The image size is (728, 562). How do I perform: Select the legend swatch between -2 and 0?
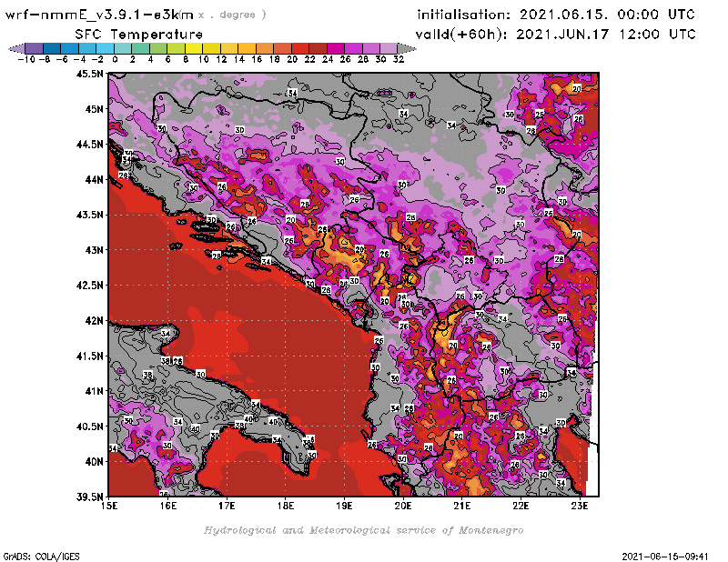[x=106, y=48]
